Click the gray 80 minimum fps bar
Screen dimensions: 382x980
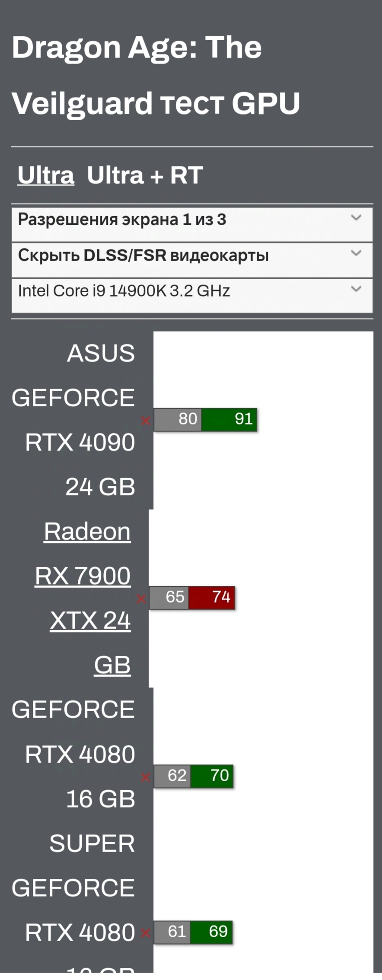tap(178, 419)
